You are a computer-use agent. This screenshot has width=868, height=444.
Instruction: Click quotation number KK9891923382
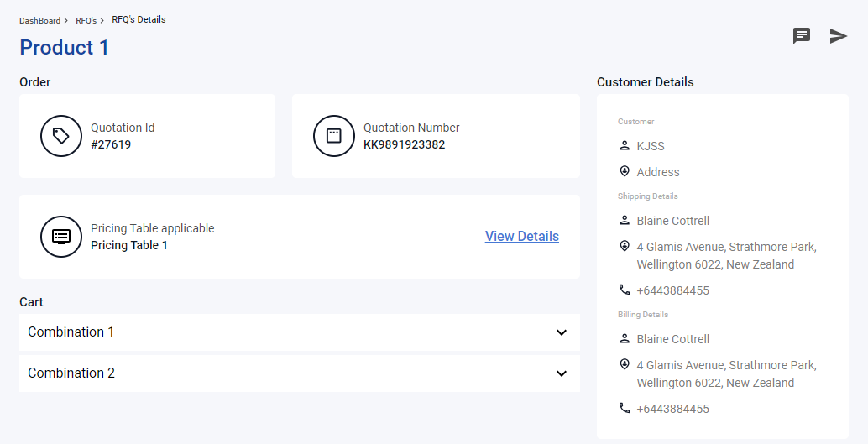[404, 145]
